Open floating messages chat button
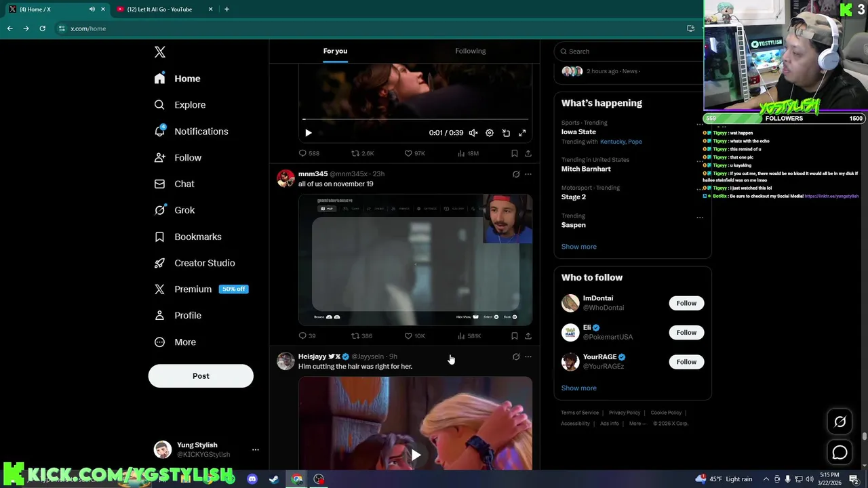Image resolution: width=868 pixels, height=488 pixels. (x=840, y=452)
